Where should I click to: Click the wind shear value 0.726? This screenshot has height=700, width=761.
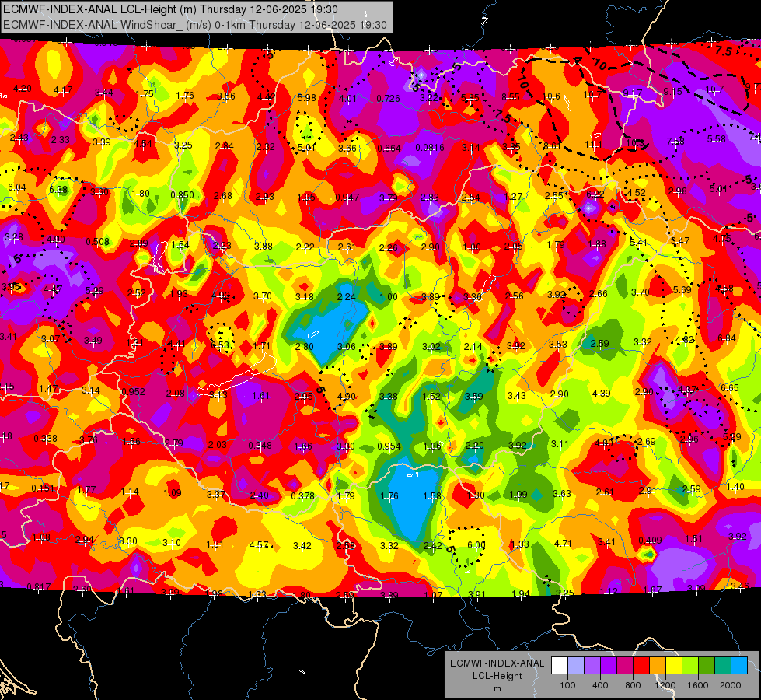[x=388, y=99]
